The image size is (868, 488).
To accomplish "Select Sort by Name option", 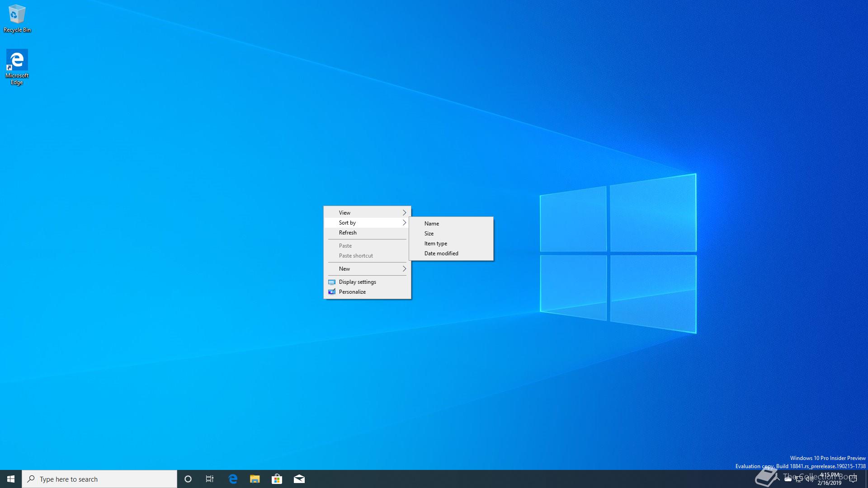I will 431,223.
